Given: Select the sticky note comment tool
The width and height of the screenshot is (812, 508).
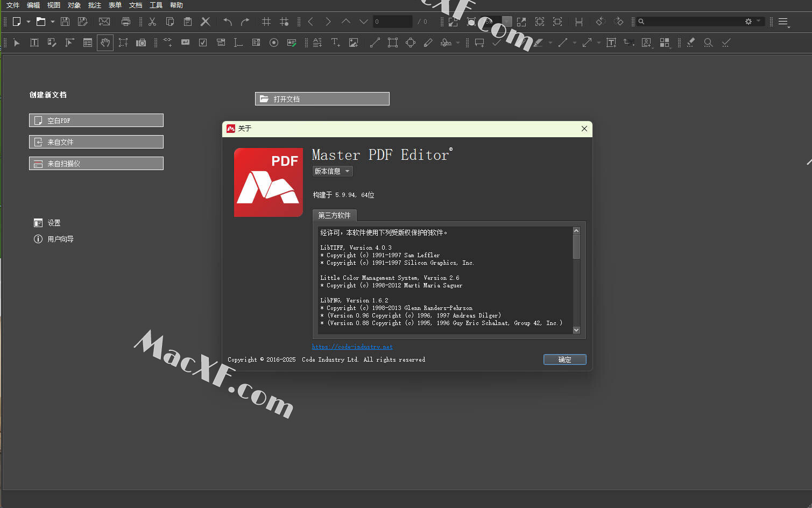Looking at the screenshot, I should click(479, 43).
